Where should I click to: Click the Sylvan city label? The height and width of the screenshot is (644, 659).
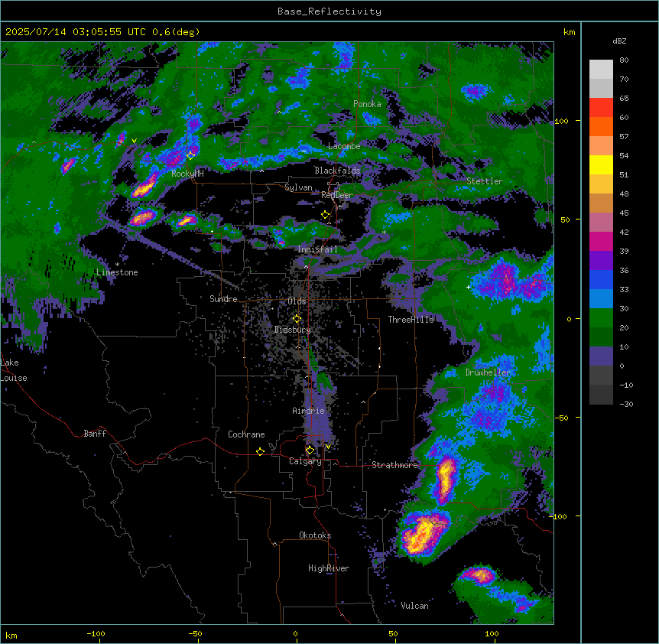pyautogui.click(x=298, y=187)
